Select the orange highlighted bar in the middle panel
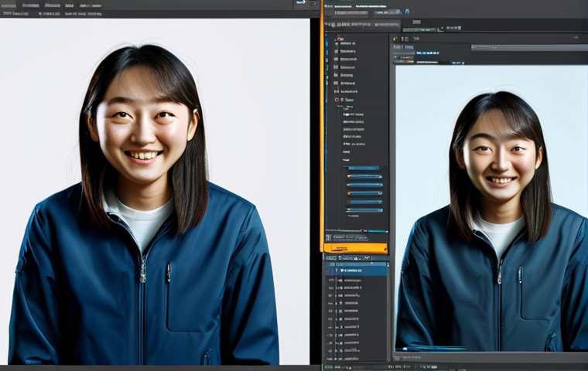The height and width of the screenshot is (371, 588). point(355,248)
